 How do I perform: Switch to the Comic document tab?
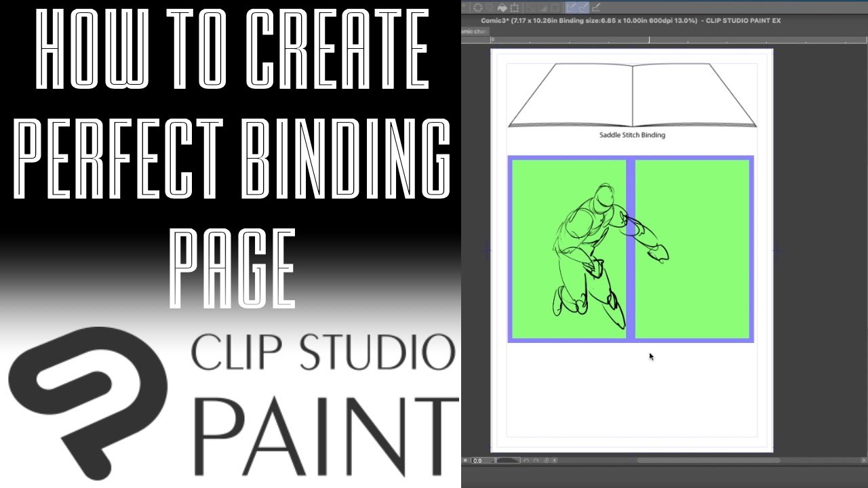[475, 31]
